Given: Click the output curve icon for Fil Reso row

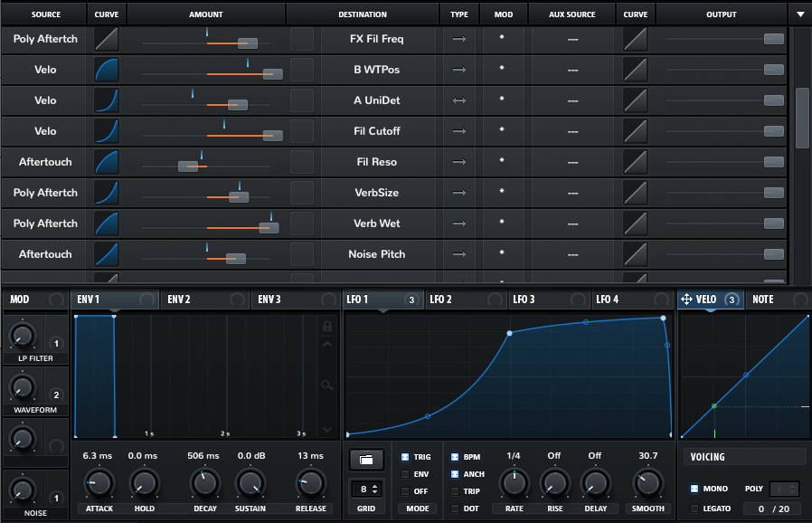Looking at the screenshot, I should pyautogui.click(x=636, y=162).
